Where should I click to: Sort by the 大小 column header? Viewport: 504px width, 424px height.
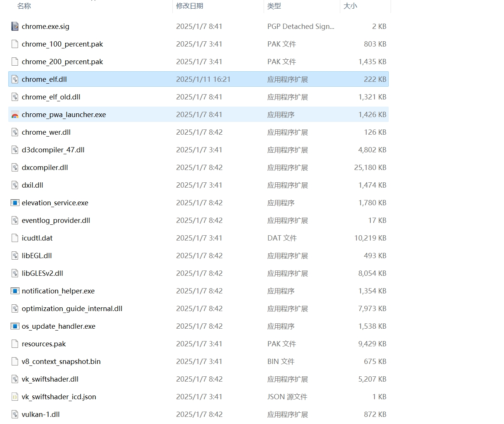coord(350,6)
